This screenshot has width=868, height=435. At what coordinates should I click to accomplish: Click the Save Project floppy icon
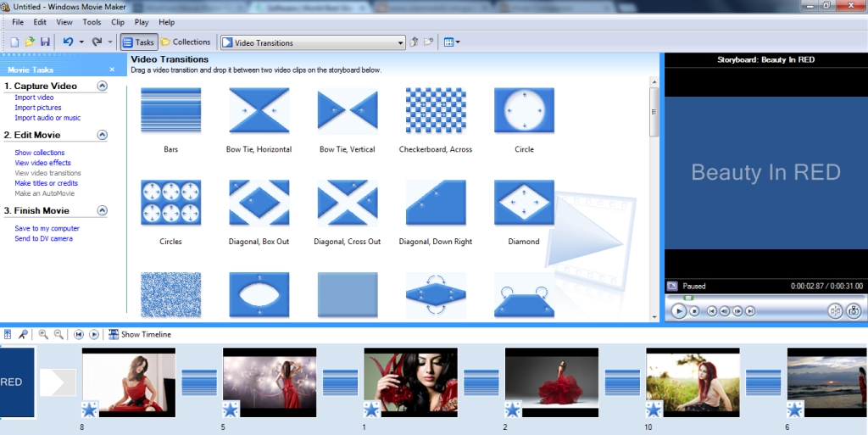click(46, 42)
